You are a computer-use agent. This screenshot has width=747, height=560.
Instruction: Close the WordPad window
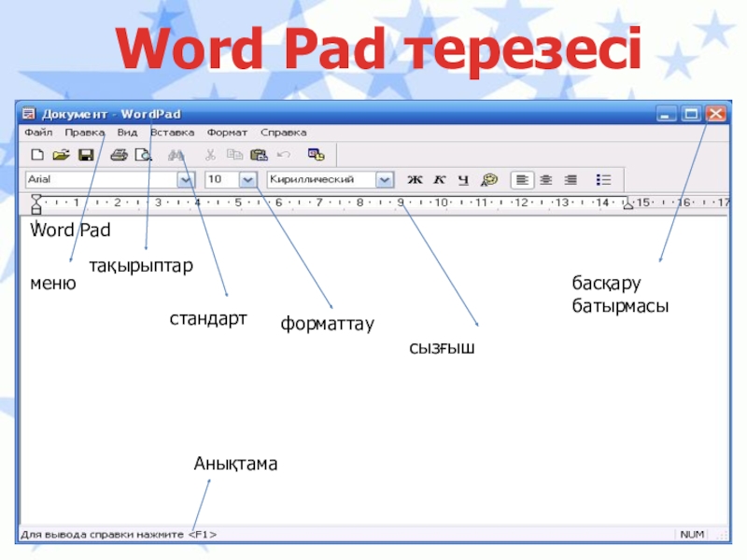(715, 114)
